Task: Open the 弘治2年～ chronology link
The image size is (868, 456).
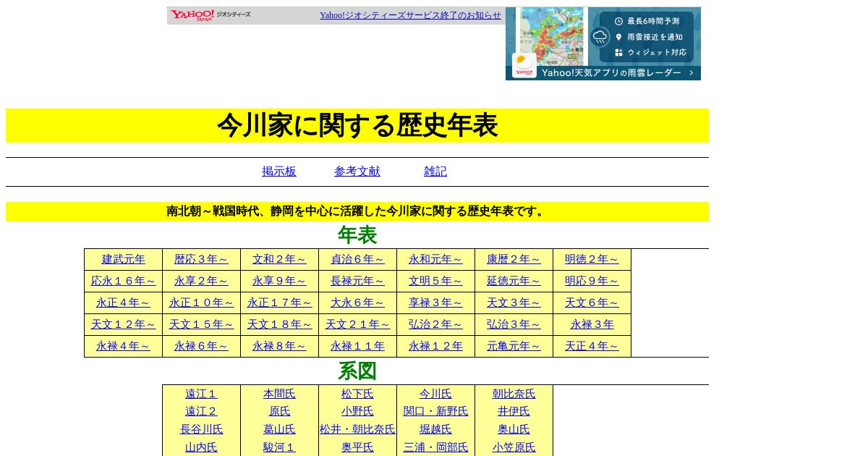Action: click(436, 324)
